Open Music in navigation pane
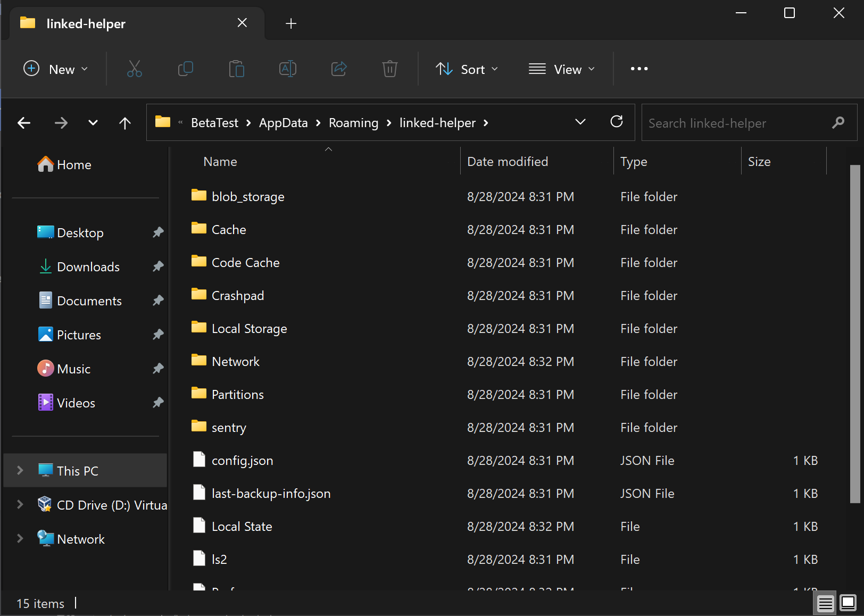864x616 pixels. tap(64, 369)
